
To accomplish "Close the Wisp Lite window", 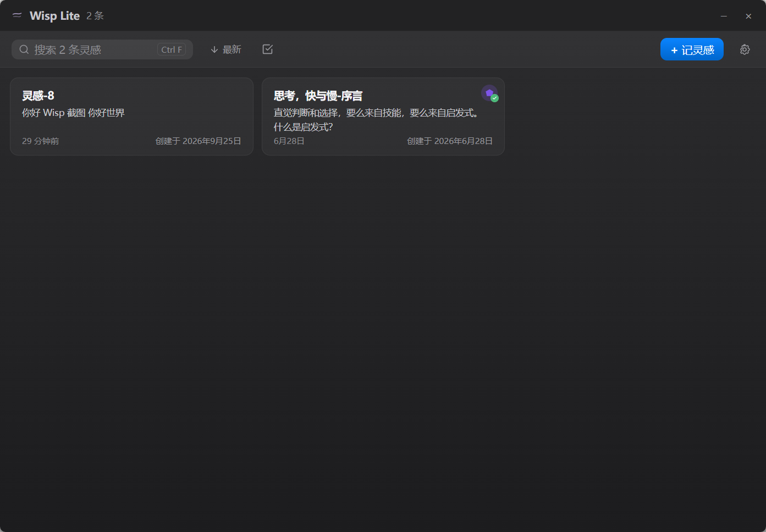I will [748, 16].
